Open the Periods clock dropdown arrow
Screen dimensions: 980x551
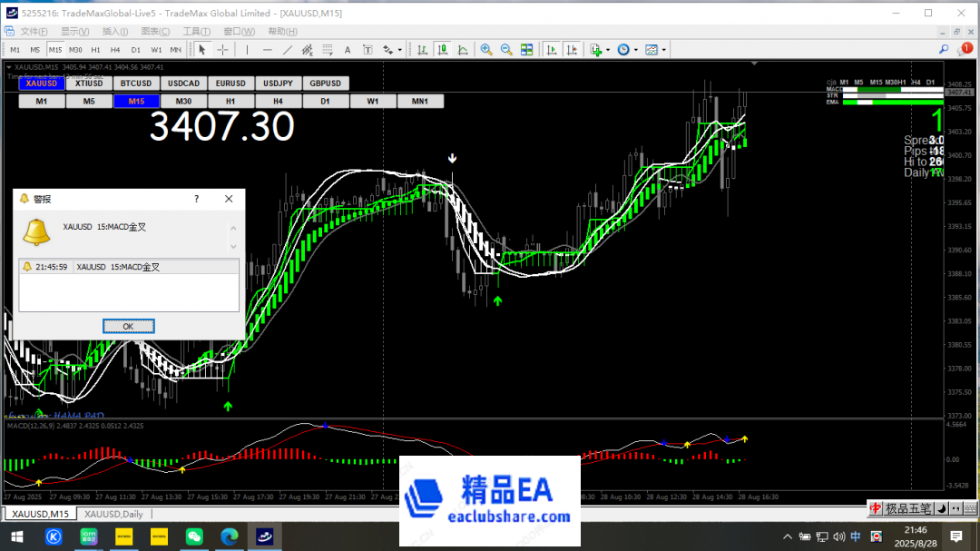tap(636, 49)
